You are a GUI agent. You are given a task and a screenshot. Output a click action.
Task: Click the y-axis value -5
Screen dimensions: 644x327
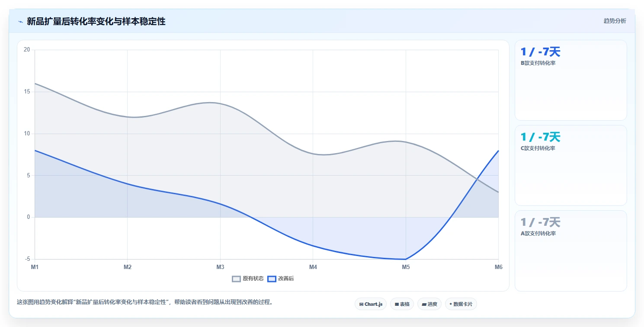coord(27,259)
